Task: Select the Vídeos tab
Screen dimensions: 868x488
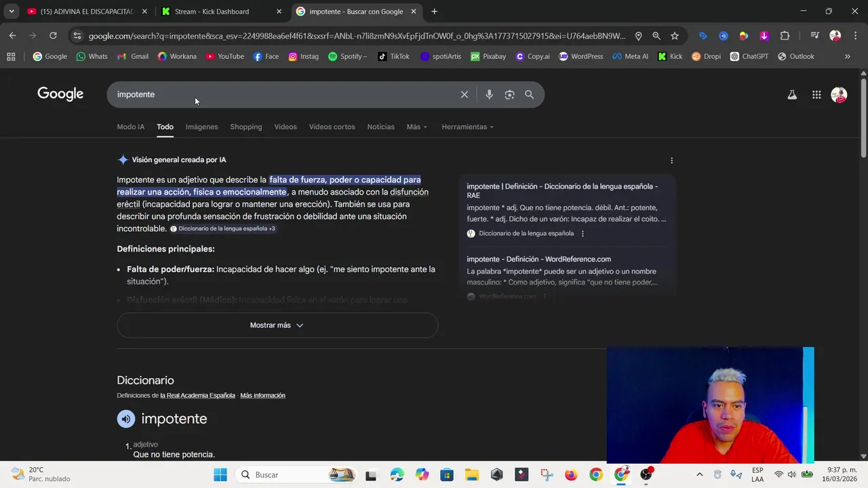Action: click(x=285, y=127)
